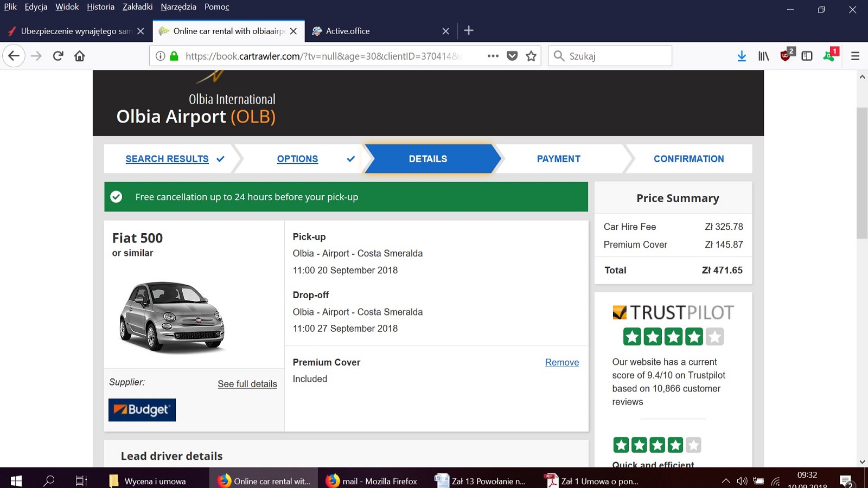Switch to the Ubezpieczenie wynajętego tab
Viewport: 868px width, 488px height.
point(76,31)
